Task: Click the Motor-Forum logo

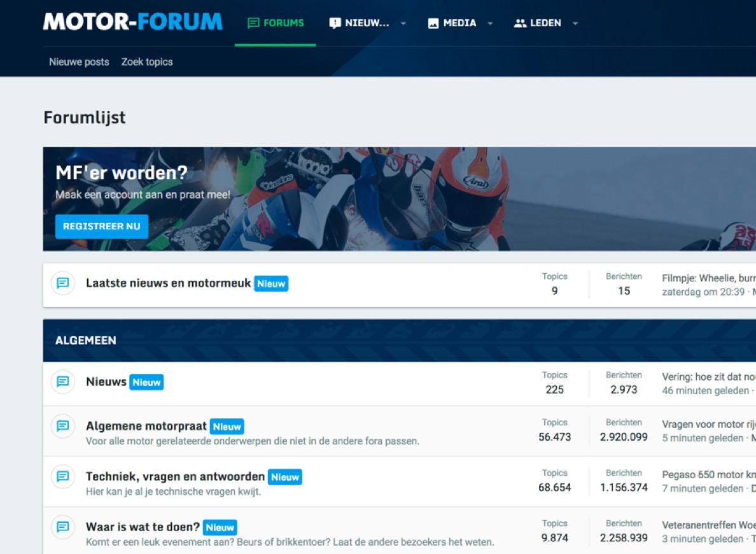Action: tap(132, 22)
